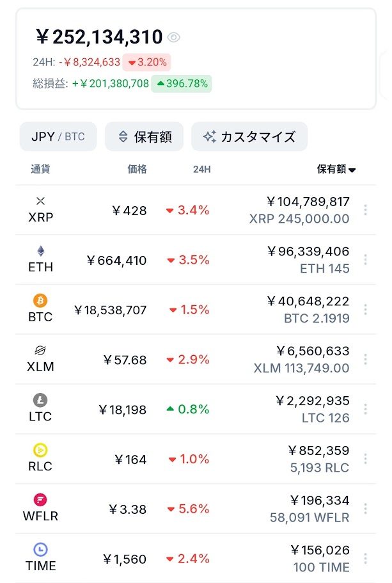This screenshot has height=583, width=392.
Task: Click the Stellar XLM icon
Action: click(41, 351)
